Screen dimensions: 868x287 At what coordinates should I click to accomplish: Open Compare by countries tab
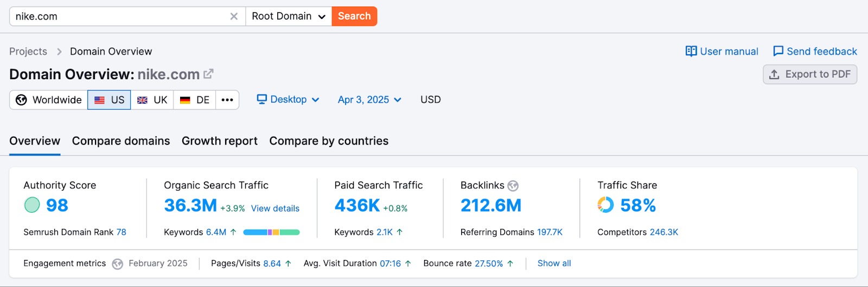coord(329,141)
